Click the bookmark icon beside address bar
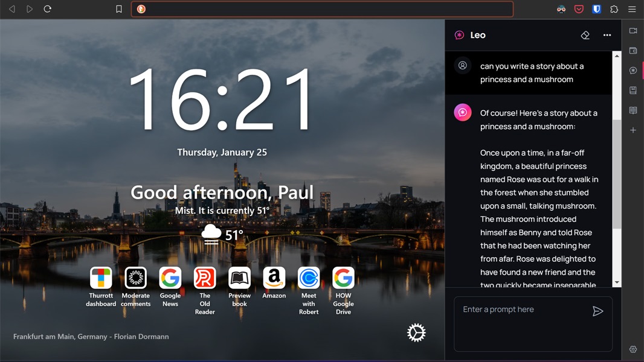 click(x=119, y=9)
